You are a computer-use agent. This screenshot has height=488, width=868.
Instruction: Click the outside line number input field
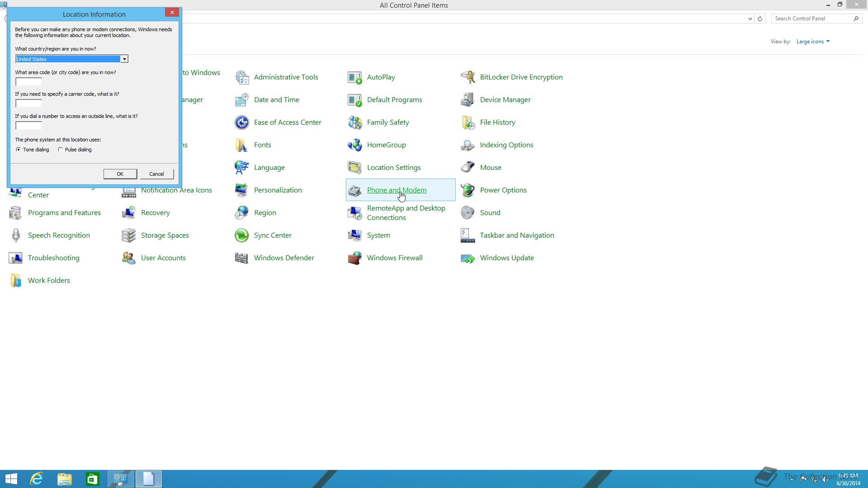(x=28, y=126)
